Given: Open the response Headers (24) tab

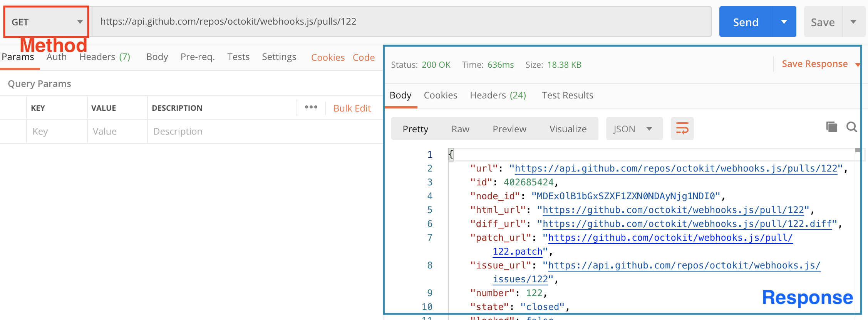Looking at the screenshot, I should pyautogui.click(x=498, y=95).
